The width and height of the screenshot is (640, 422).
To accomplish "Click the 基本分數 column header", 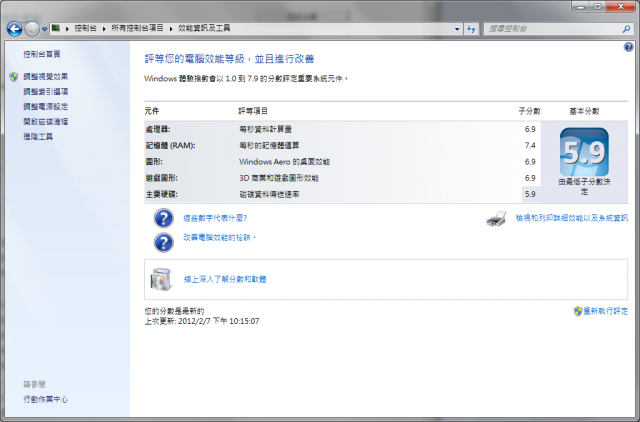I will pyautogui.click(x=584, y=111).
